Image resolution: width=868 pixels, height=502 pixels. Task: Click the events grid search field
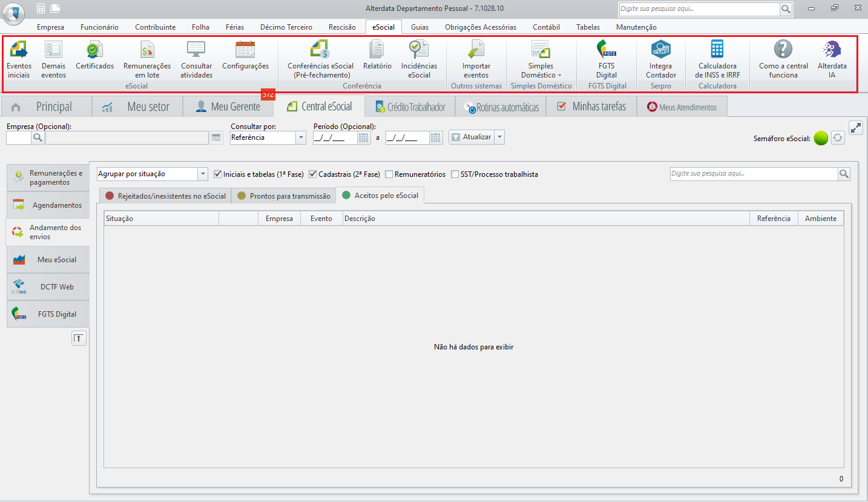[754, 174]
